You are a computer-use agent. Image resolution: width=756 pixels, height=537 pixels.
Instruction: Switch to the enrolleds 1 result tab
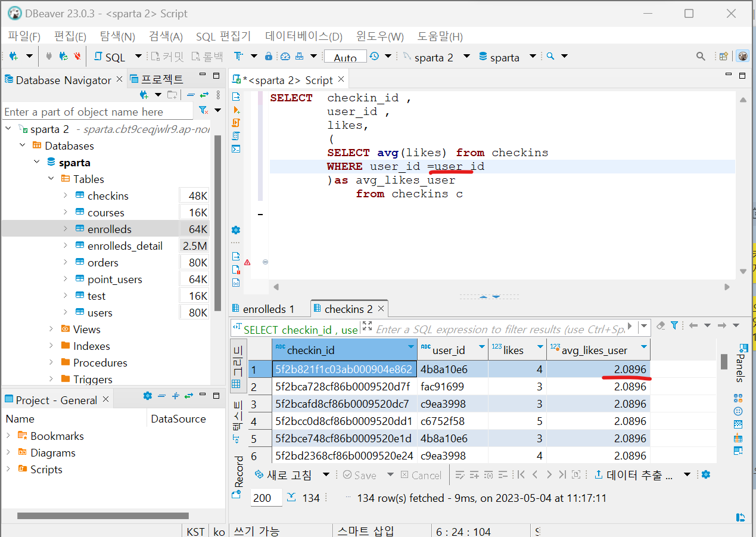coord(263,309)
